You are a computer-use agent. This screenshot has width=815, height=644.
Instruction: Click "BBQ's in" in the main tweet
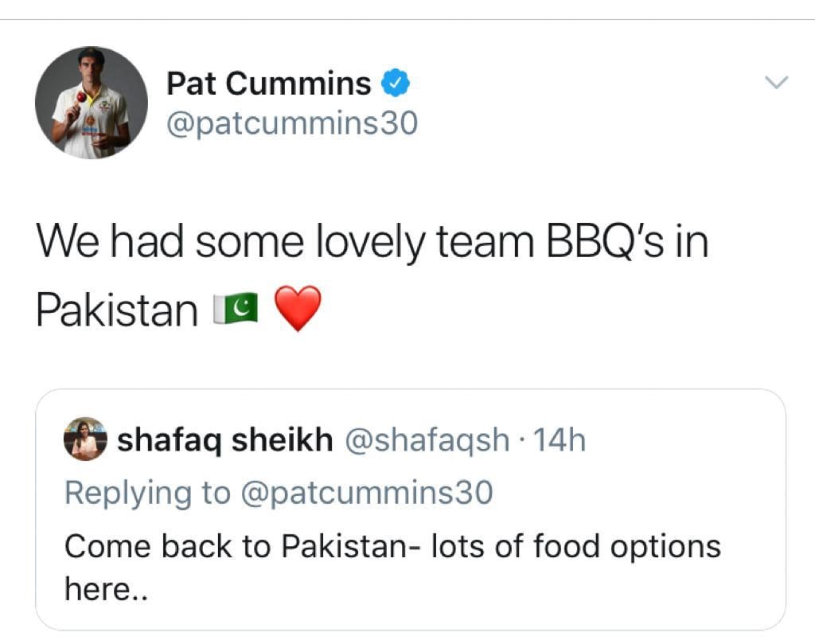(625, 242)
